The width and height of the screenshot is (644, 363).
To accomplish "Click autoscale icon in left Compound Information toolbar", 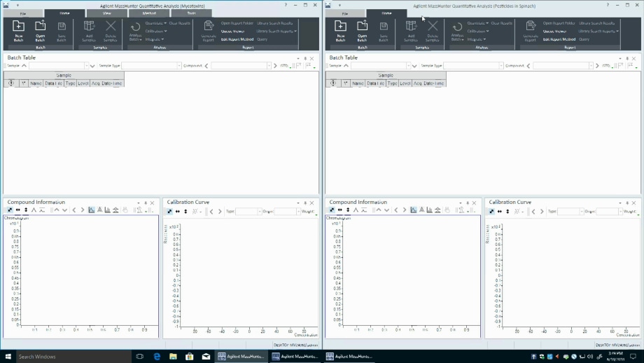I will click(x=10, y=210).
